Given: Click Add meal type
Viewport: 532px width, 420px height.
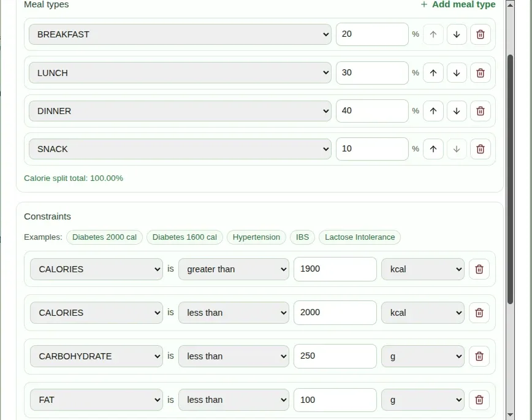Looking at the screenshot, I should pos(458,4).
